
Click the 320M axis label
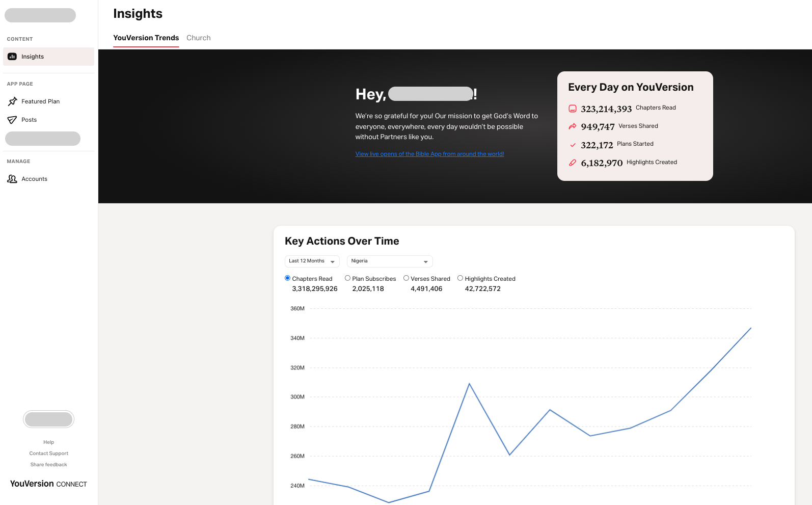297,368
